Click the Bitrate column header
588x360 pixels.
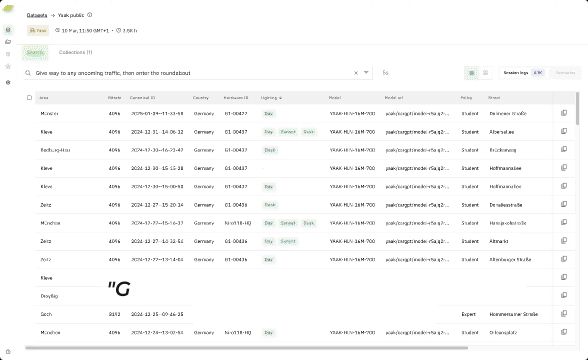pos(114,98)
